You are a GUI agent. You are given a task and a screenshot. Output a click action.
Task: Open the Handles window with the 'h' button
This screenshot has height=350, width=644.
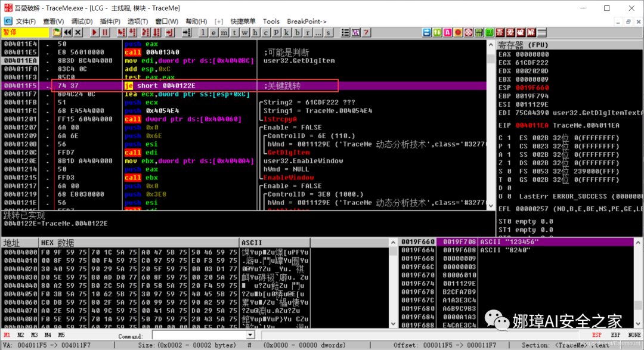click(255, 32)
